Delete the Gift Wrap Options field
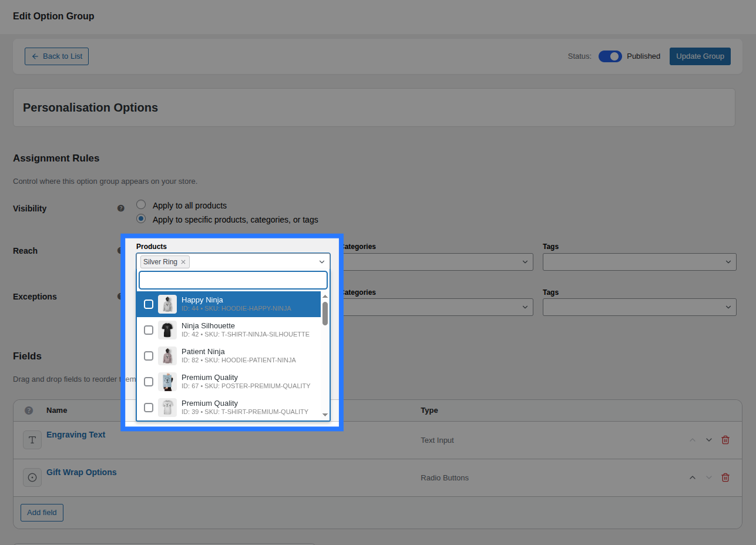756x545 pixels. (725, 477)
